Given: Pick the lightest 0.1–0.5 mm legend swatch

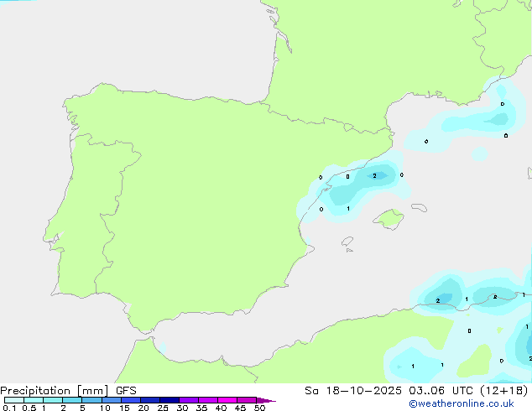Looking at the screenshot, I should pos(14,400).
